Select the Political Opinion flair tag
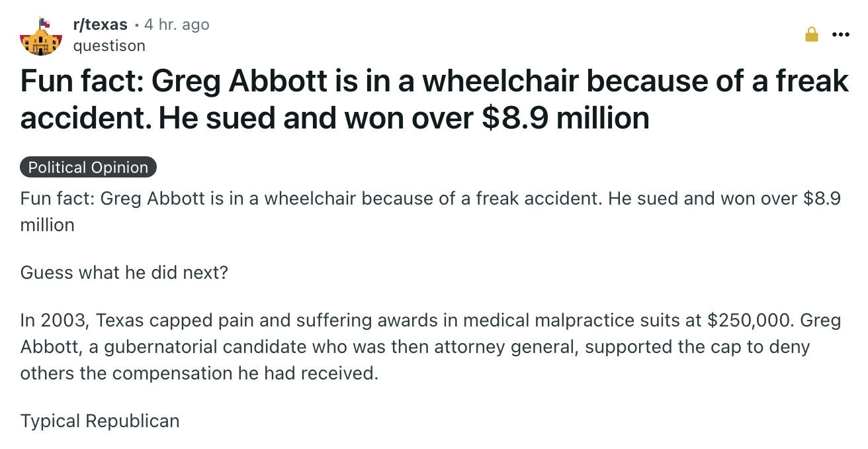 (88, 168)
